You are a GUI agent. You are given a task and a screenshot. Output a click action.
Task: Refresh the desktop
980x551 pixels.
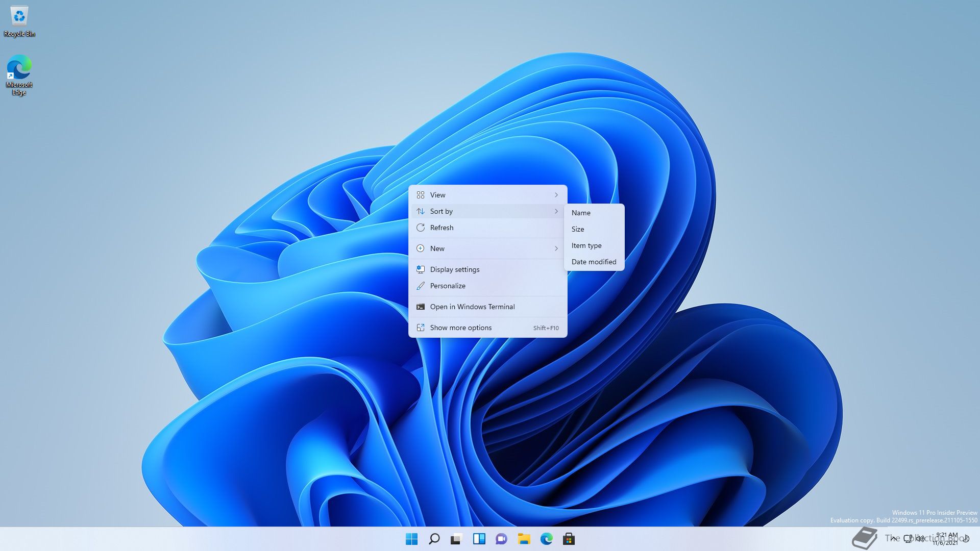point(442,228)
